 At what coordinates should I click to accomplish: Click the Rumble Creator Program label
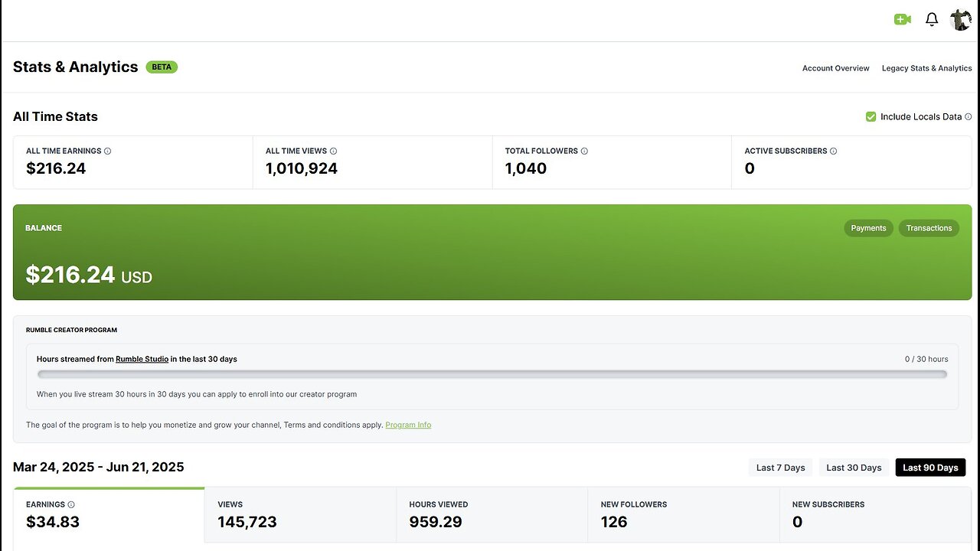71,330
